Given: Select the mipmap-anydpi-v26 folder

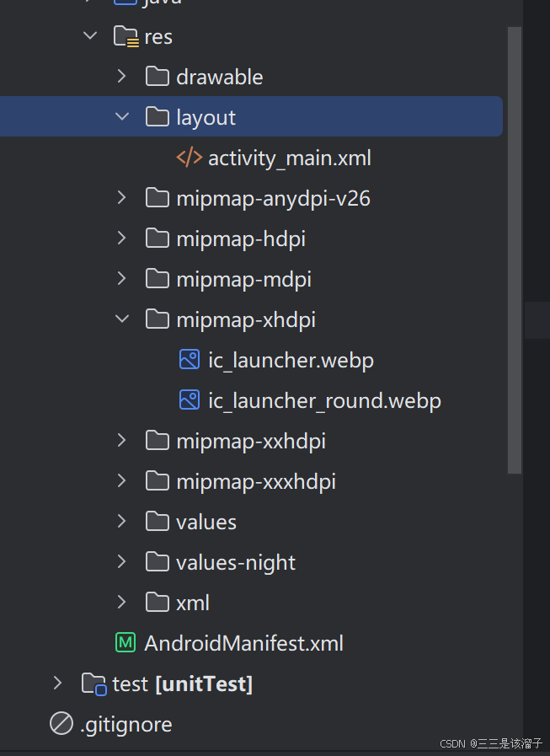Looking at the screenshot, I should (x=273, y=198).
